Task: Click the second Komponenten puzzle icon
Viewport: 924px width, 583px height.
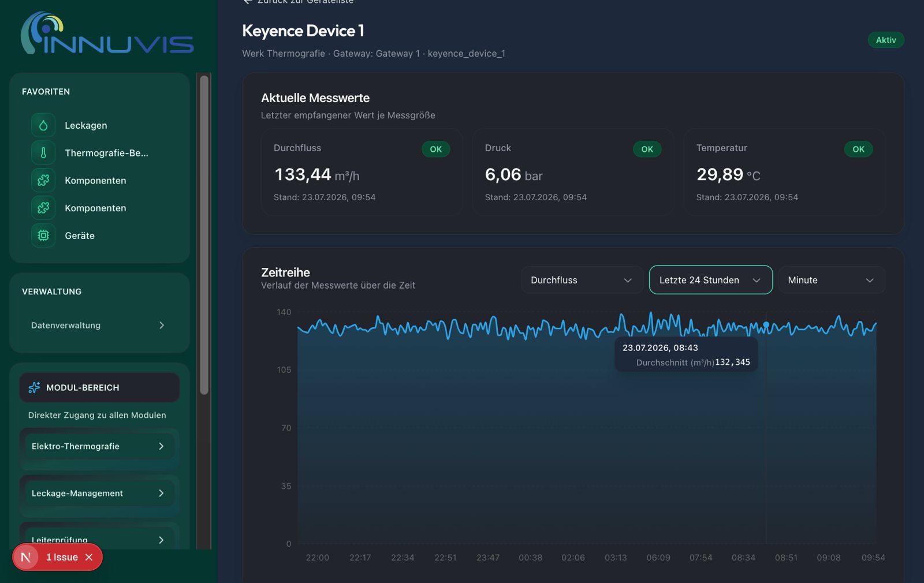Action: tap(43, 208)
